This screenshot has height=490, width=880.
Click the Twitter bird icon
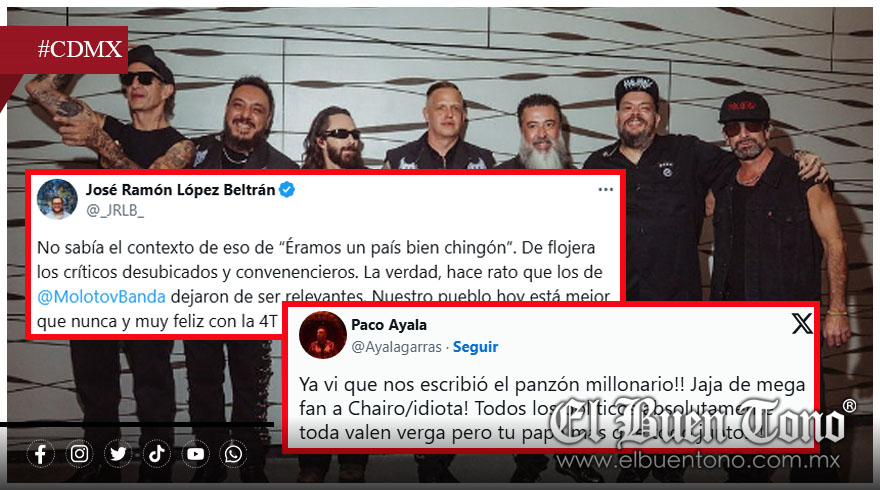tap(118, 454)
